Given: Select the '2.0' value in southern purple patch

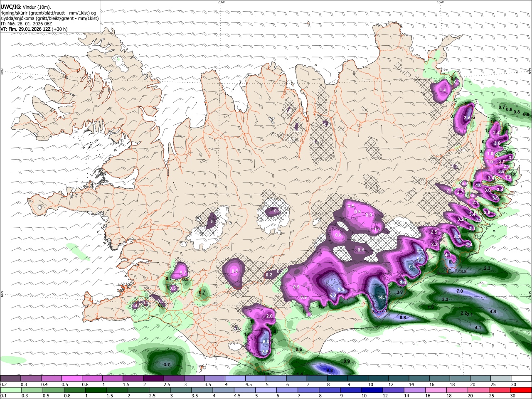Looking at the screenshot, I should (x=269, y=316).
